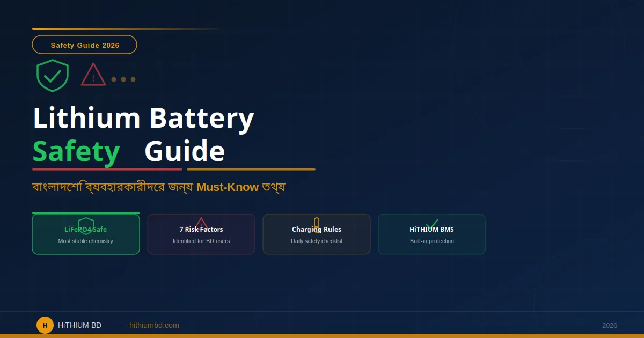The image size is (644, 338).
Task: Click the three-dot ellipsis beside warning icon
Action: click(x=123, y=79)
